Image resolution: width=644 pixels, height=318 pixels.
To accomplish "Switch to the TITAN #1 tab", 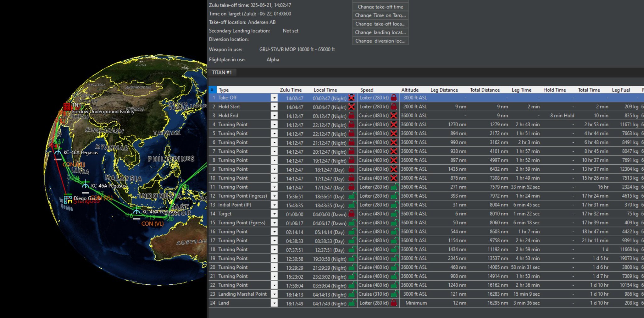I will (x=222, y=73).
